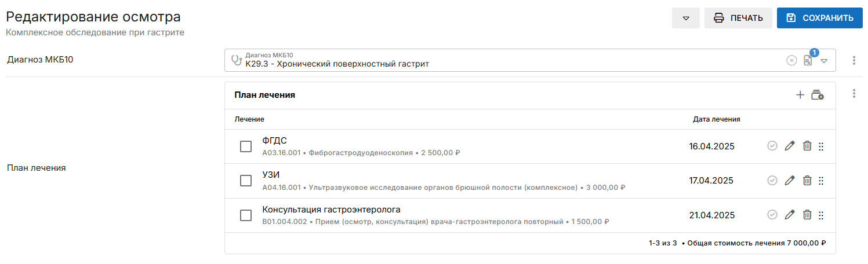Click the Печать button

click(738, 18)
